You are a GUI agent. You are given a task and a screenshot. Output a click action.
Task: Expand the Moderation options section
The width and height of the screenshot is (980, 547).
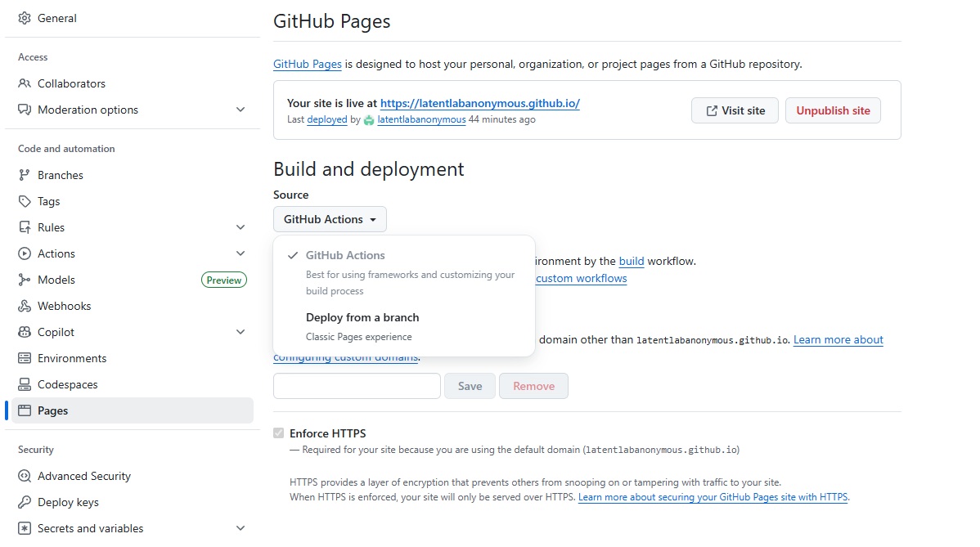[x=241, y=109]
